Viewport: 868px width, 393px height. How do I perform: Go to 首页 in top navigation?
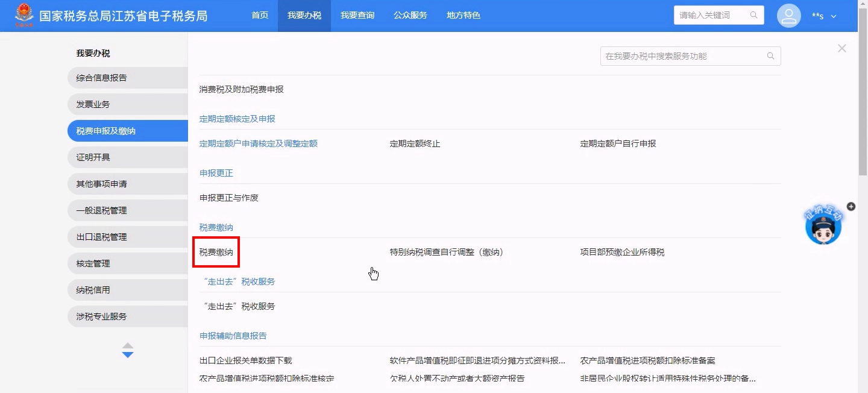coord(260,16)
